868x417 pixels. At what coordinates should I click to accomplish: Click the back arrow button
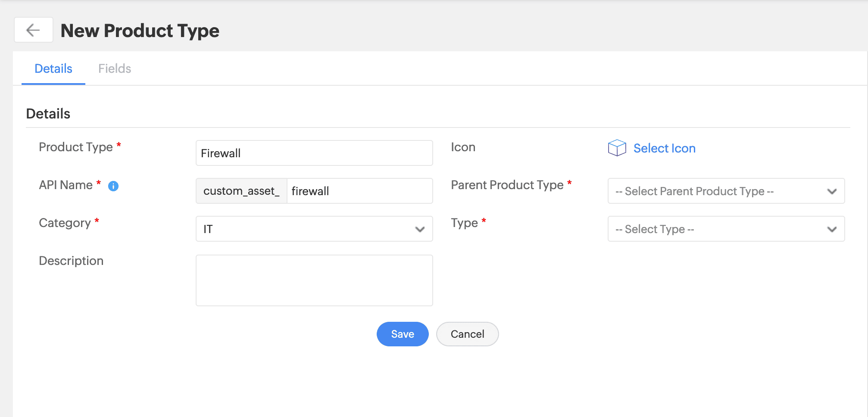[x=33, y=30]
